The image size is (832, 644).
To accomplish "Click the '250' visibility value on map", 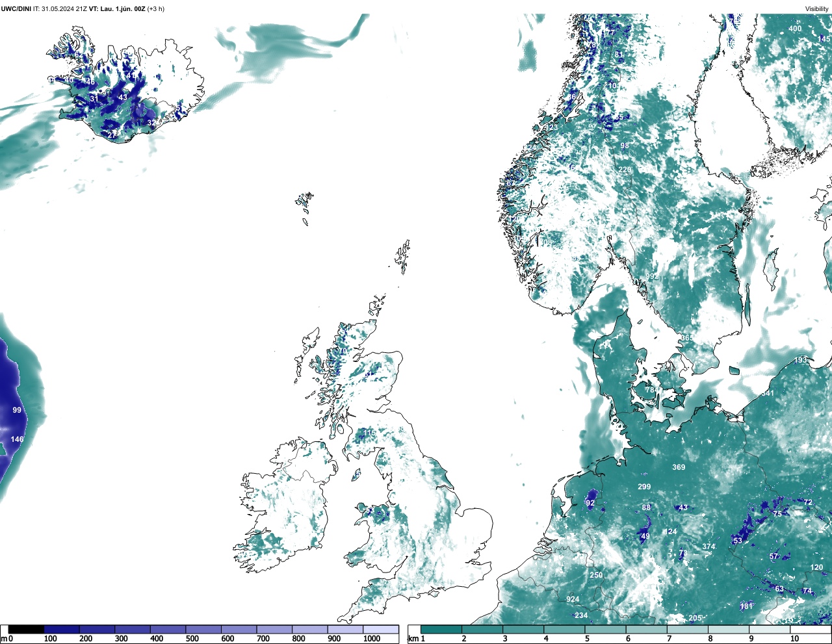I will (596, 575).
